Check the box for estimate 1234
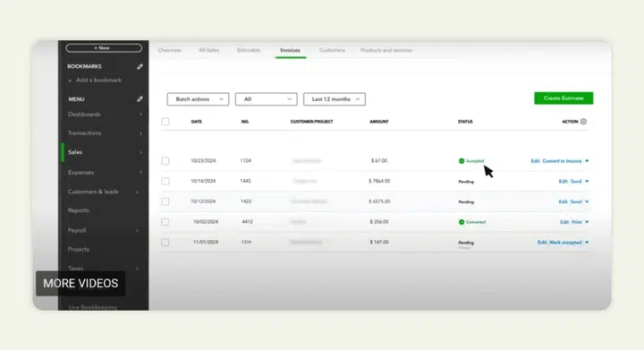The width and height of the screenshot is (644, 350). tap(165, 243)
